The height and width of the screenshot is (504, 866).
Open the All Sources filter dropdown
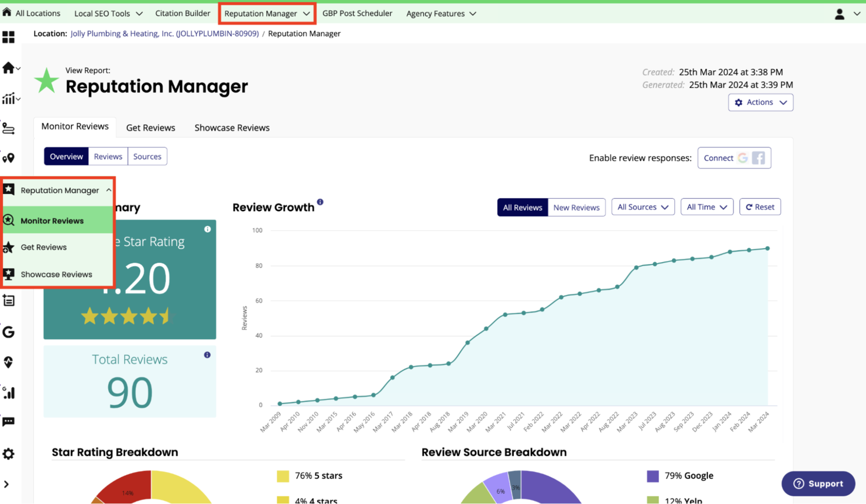click(643, 207)
